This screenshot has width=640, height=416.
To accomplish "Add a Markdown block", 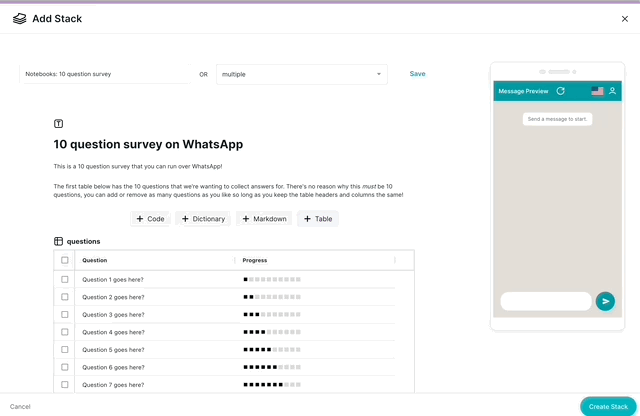I will (x=264, y=219).
